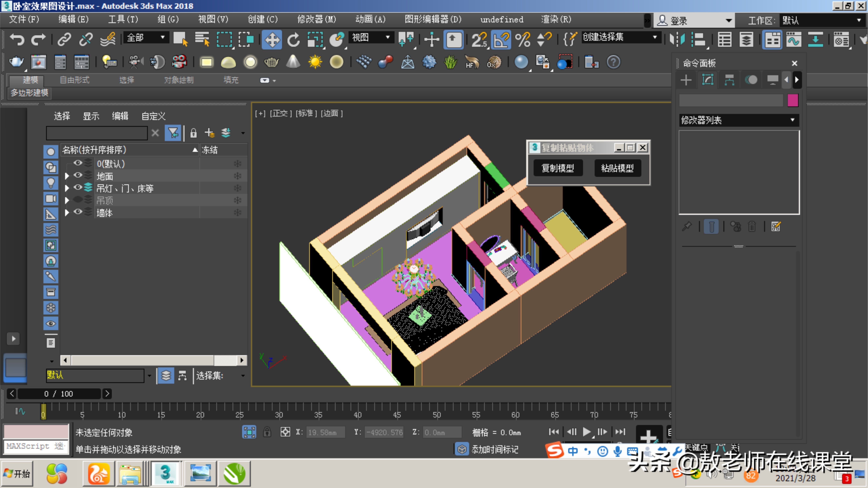Create a Box primitive from the toolbar
The image size is (868, 488).
[207, 62]
